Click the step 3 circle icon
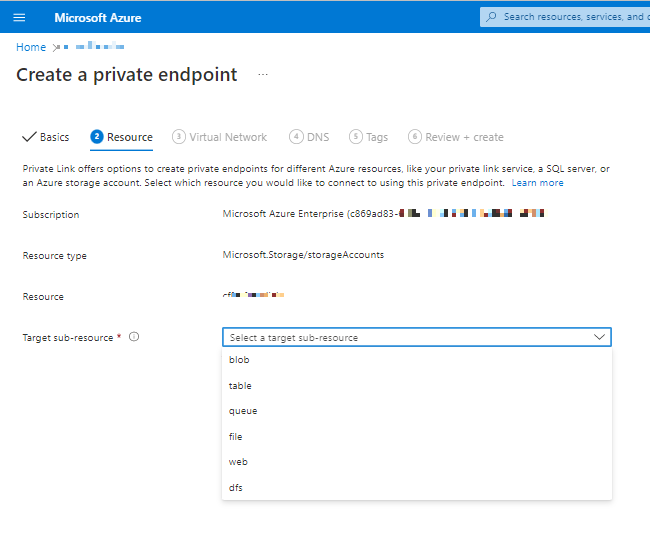 click(x=179, y=136)
